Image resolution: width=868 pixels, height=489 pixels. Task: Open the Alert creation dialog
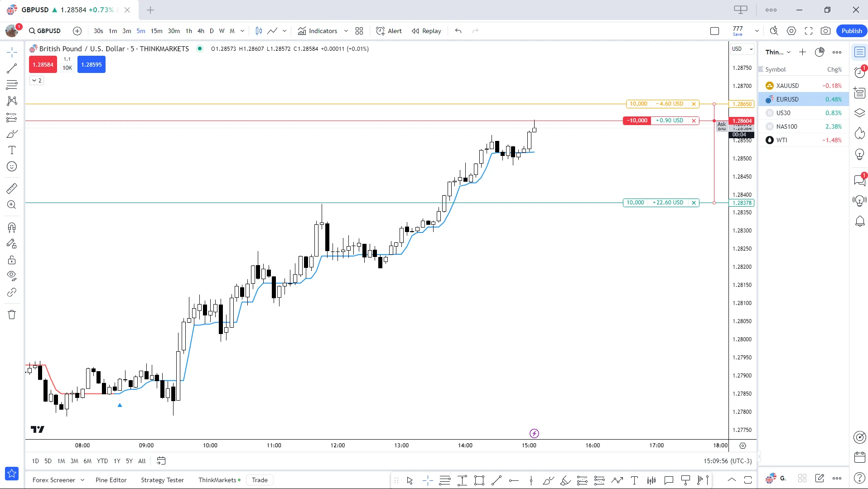[389, 31]
